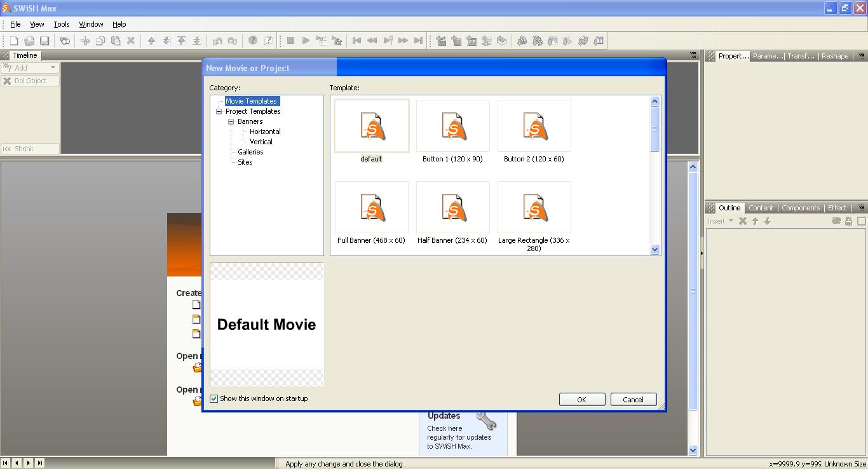
Task: Click the Delete X icon in main toolbar
Action: coord(131,41)
